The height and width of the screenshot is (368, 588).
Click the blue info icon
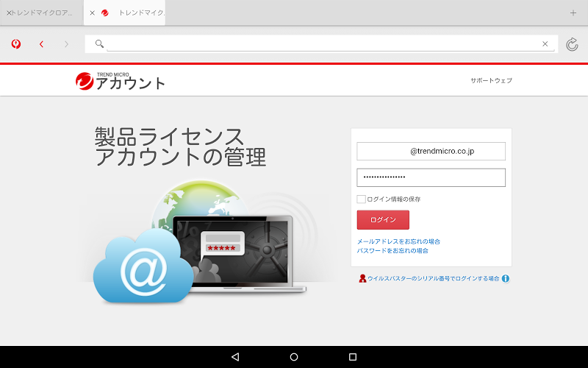506,278
